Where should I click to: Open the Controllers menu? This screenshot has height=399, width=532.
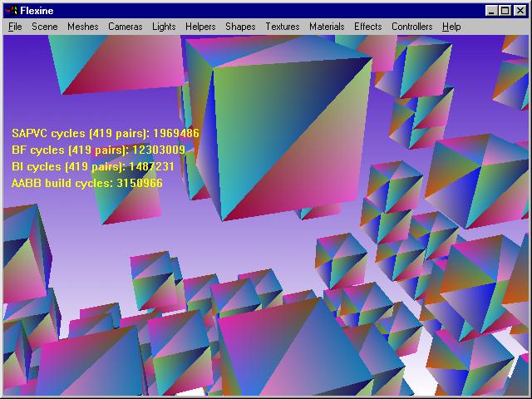pos(412,27)
